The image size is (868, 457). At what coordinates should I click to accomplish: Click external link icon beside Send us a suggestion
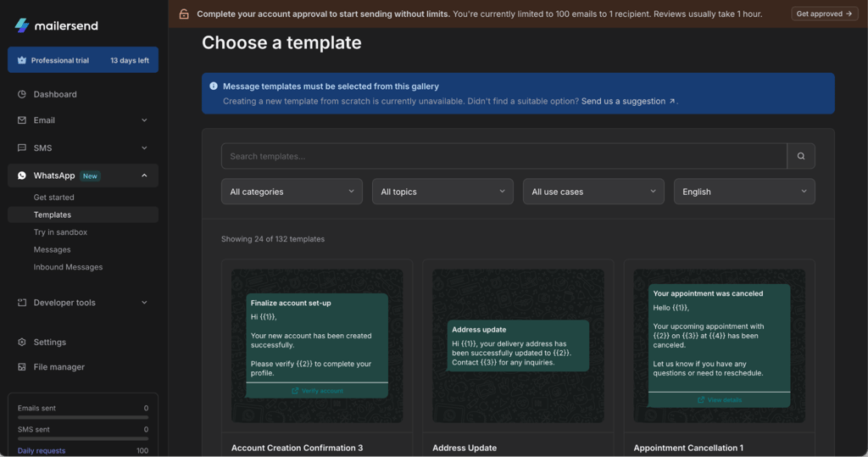tap(672, 102)
